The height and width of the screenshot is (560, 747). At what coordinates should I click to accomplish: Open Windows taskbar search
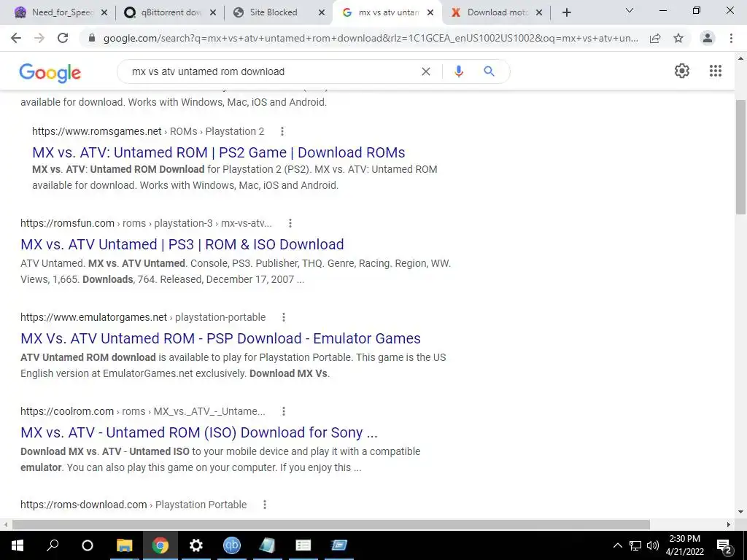(x=53, y=545)
